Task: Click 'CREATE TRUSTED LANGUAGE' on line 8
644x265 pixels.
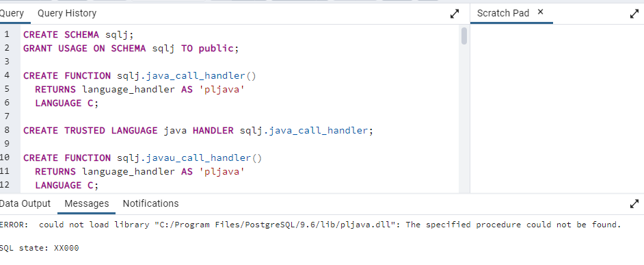Action: click(90, 130)
